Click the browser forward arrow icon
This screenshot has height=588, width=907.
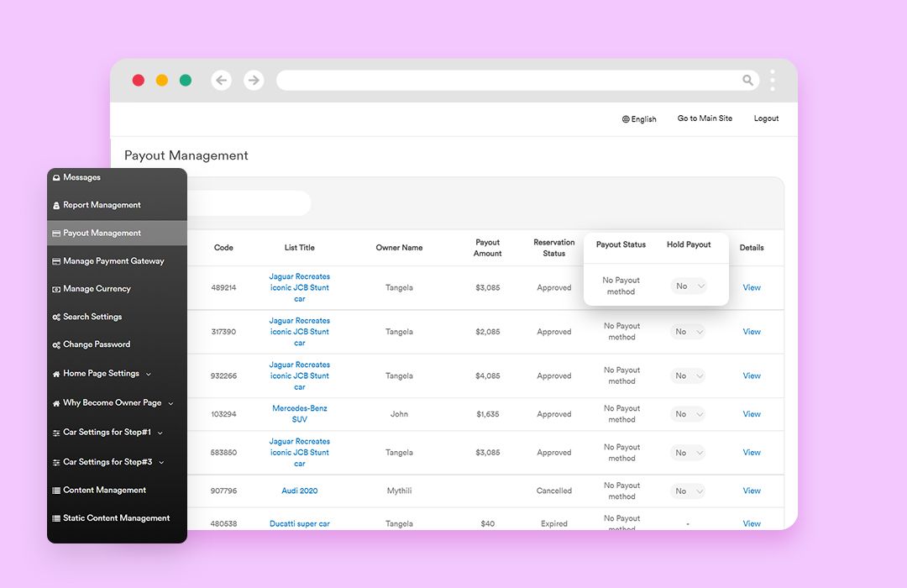[x=254, y=80]
